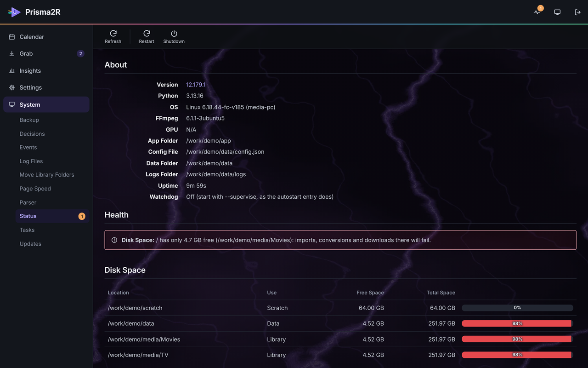588x368 pixels.
Task: Click the /work/demo/media/Movies location cell
Action: click(144, 339)
